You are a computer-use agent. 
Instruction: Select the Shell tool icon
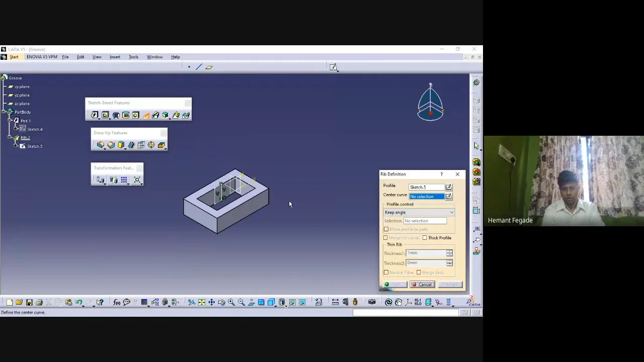tap(131, 145)
